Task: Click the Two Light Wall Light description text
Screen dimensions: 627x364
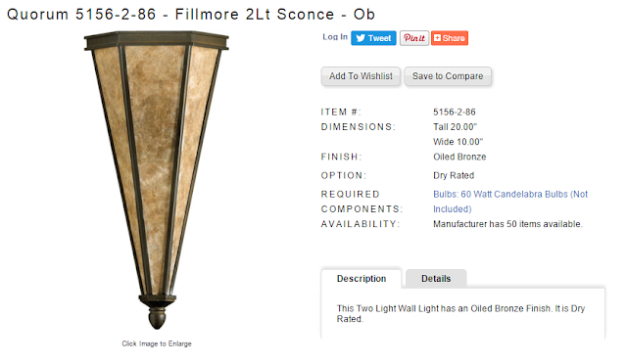Action: pos(460,314)
